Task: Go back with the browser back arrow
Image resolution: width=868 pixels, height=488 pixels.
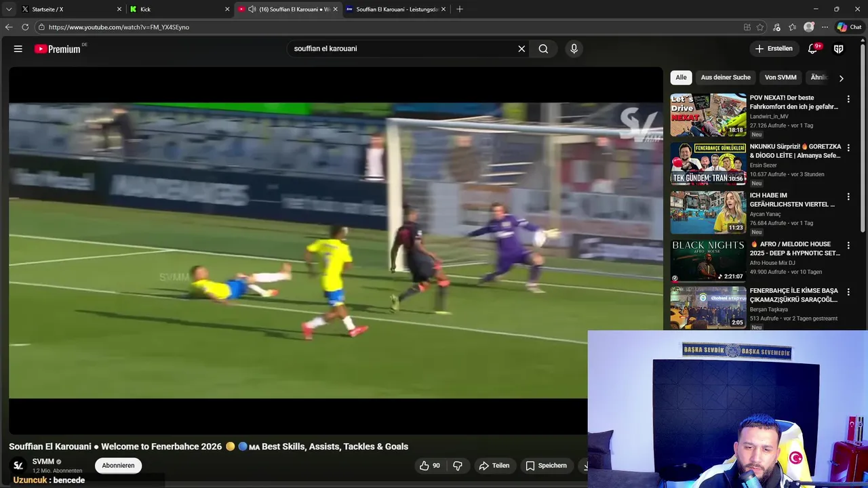Action: tap(9, 27)
